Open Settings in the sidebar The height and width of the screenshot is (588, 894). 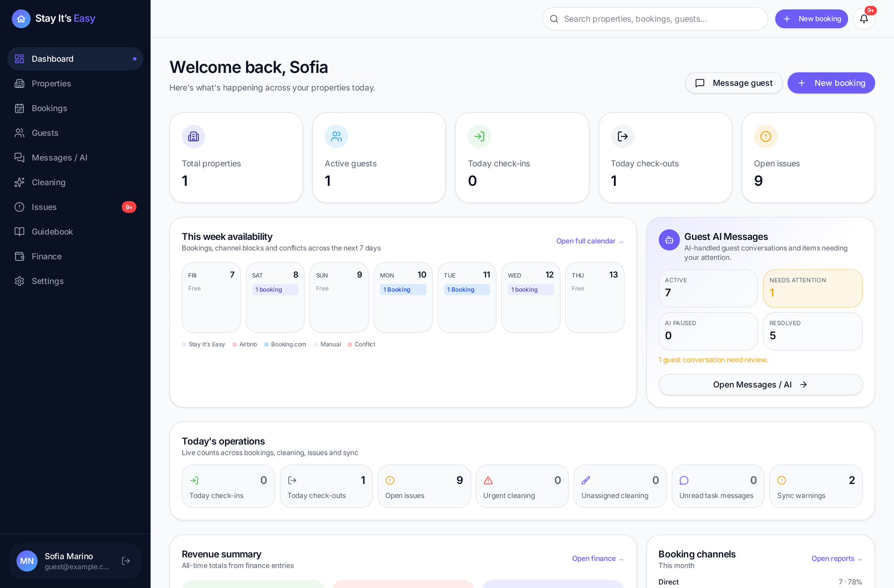(x=75, y=281)
